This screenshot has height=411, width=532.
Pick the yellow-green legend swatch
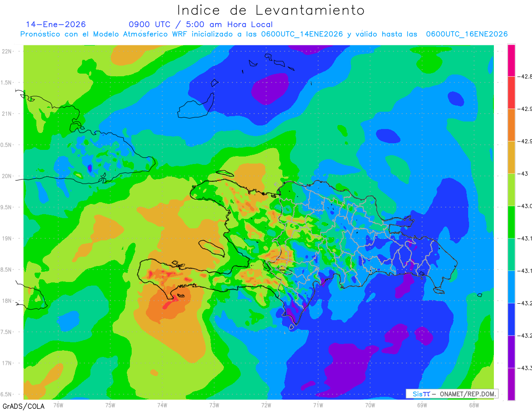511,189
